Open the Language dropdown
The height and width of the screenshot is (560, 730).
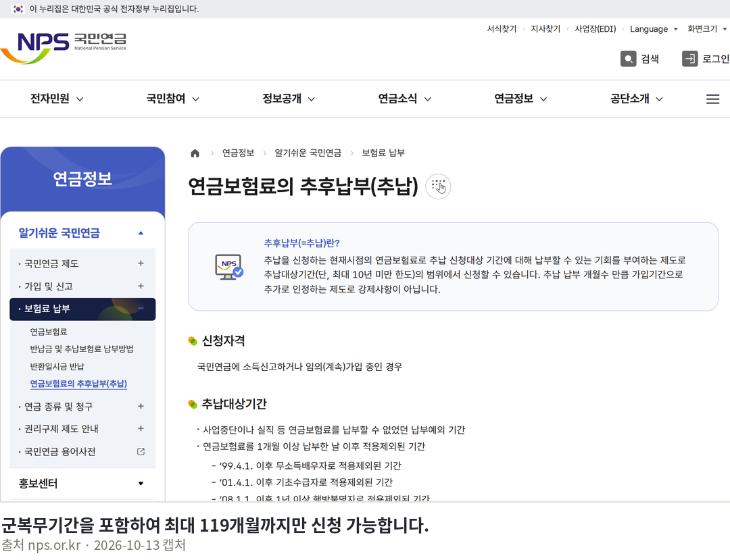(x=653, y=29)
